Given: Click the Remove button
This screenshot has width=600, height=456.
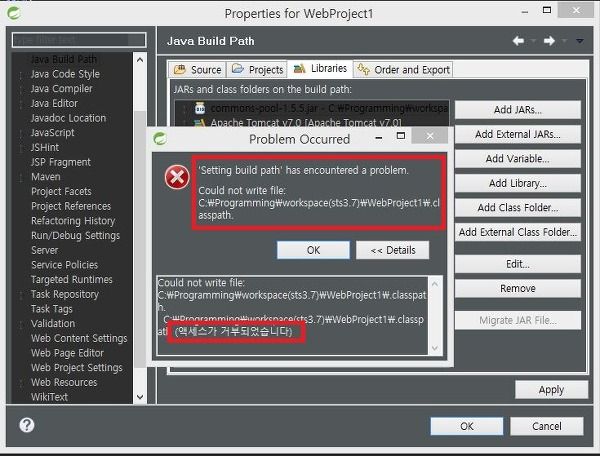Looking at the screenshot, I should click(x=517, y=288).
